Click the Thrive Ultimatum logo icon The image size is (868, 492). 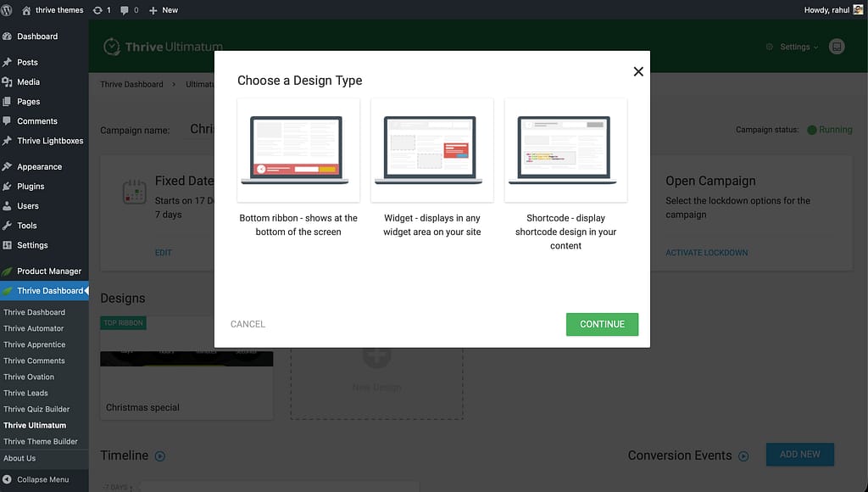click(111, 47)
